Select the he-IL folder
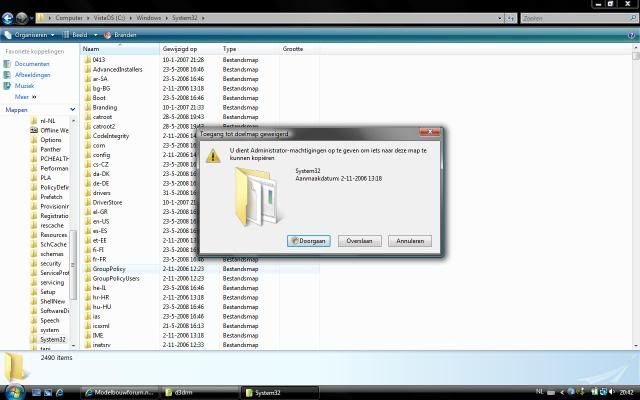 (x=99, y=288)
